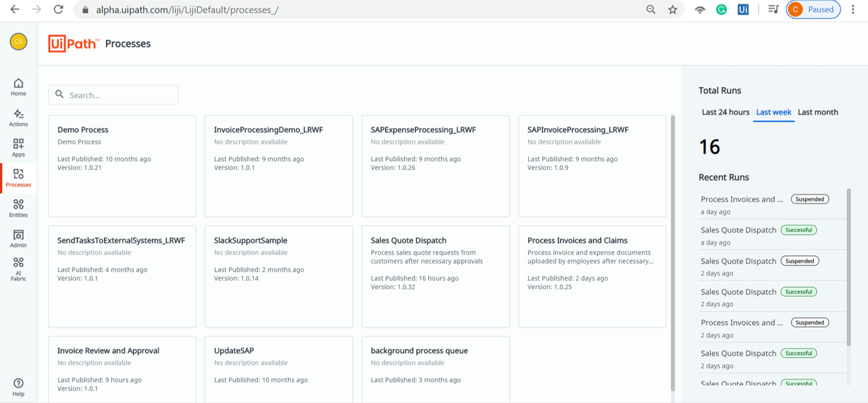Open Process Invoices and Claims card
The width and height of the screenshot is (868, 403).
click(592, 276)
